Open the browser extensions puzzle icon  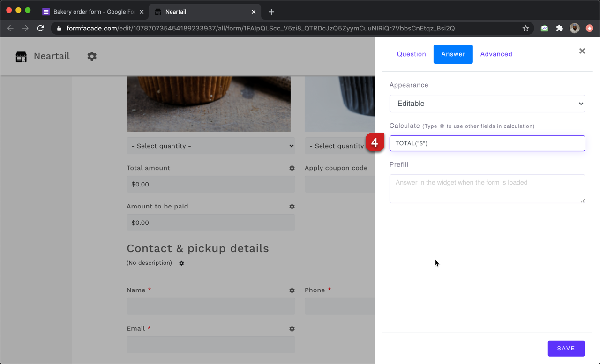point(559,28)
